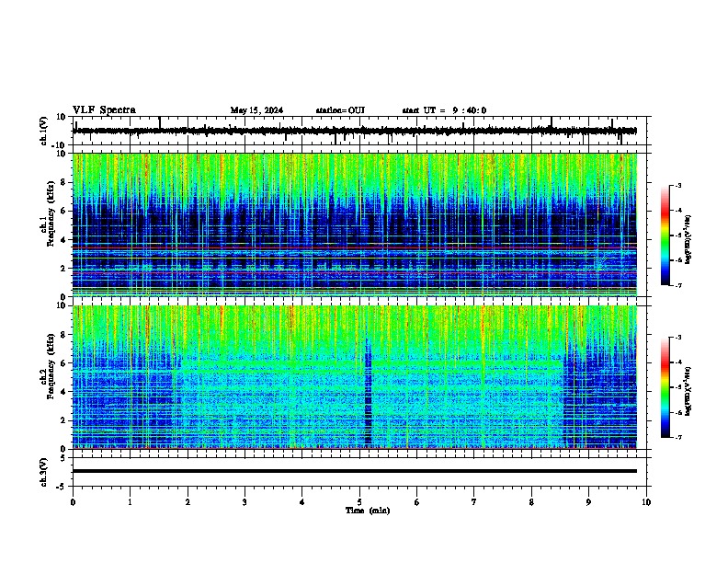Click the ch.1(V) waveform trace panel

pos(361,131)
